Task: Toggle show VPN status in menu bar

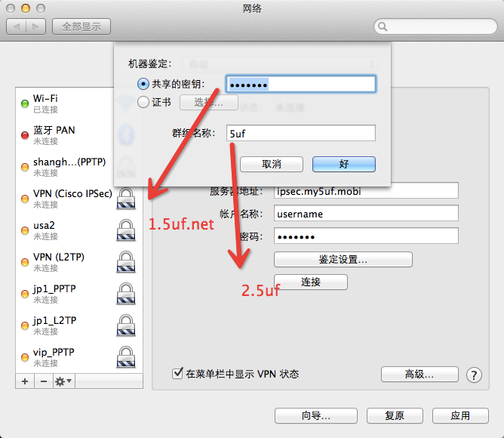Action: coord(178,374)
